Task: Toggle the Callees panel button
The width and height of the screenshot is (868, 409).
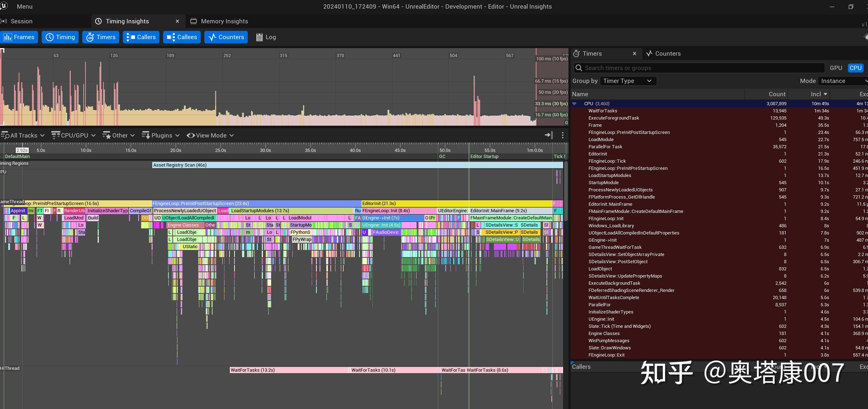Action: pos(182,37)
